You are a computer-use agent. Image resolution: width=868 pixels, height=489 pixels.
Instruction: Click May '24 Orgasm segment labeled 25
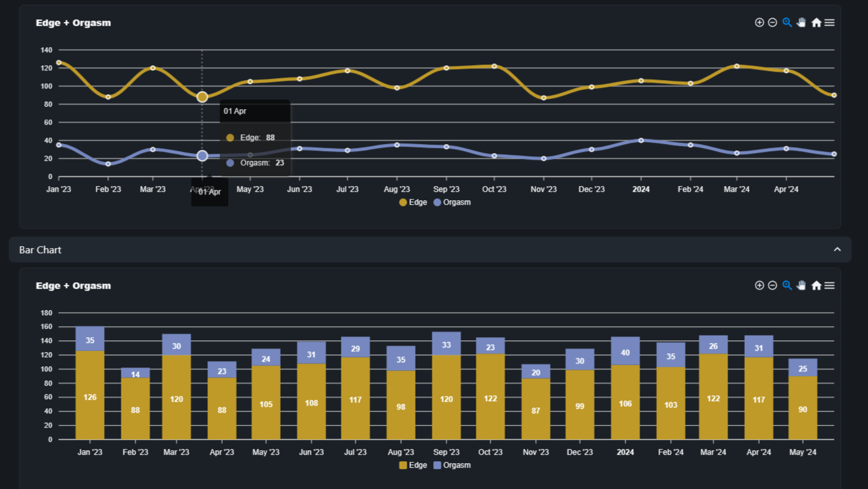coord(803,368)
